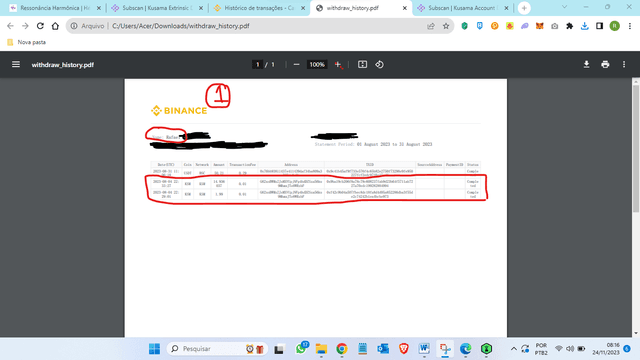The height and width of the screenshot is (360, 640).
Task: Bookmark this page with the star icon
Action: 446,26
